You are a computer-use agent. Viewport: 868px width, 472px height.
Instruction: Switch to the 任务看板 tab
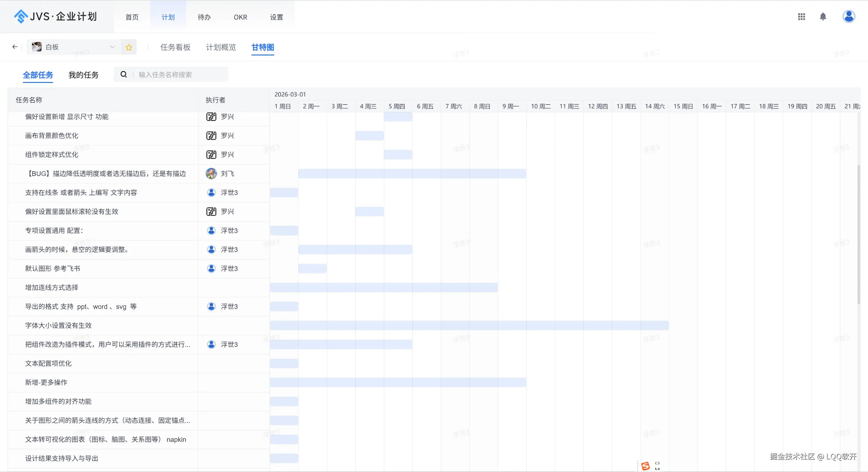pyautogui.click(x=175, y=47)
